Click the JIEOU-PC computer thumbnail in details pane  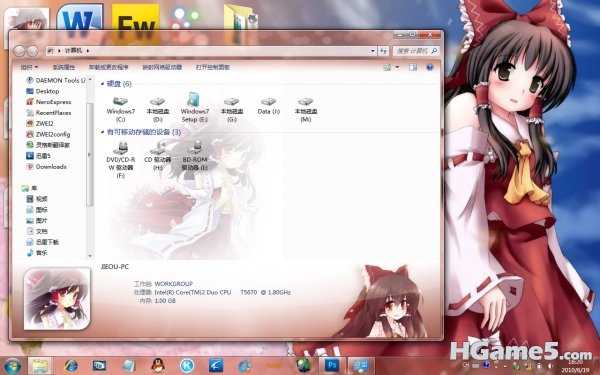click(x=57, y=298)
